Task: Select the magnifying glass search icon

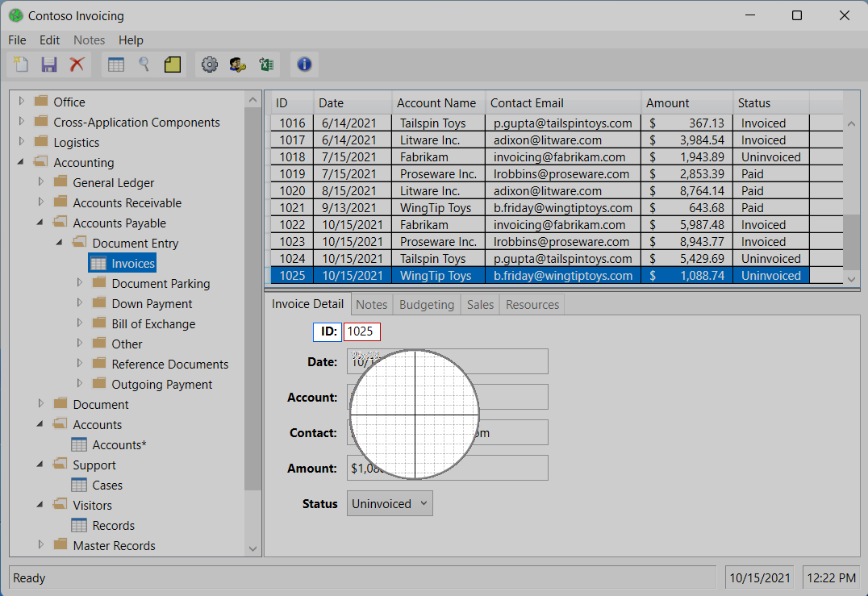Action: pyautogui.click(x=143, y=65)
